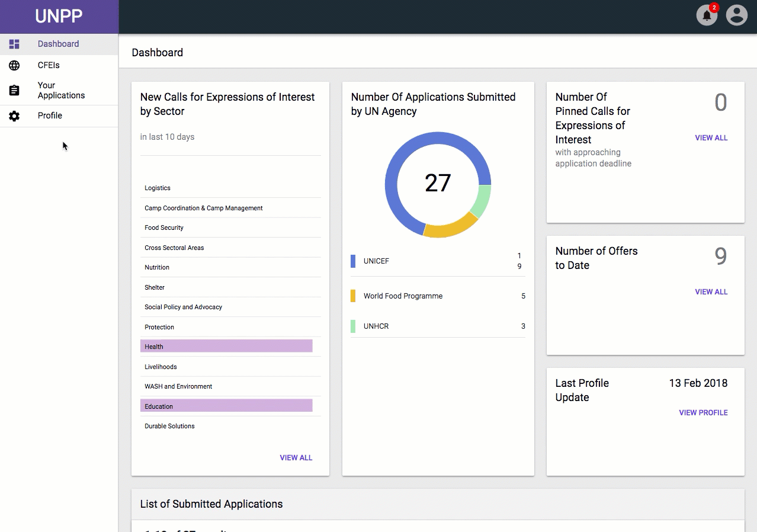Image resolution: width=757 pixels, height=532 pixels.
Task: View all pinned calls for expressions
Action: (711, 137)
